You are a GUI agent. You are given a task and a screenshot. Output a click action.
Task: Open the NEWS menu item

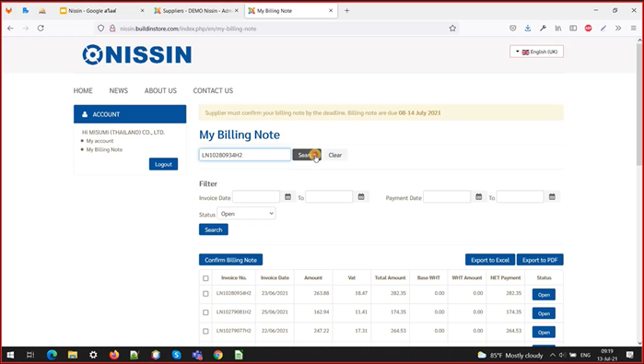pyautogui.click(x=119, y=90)
